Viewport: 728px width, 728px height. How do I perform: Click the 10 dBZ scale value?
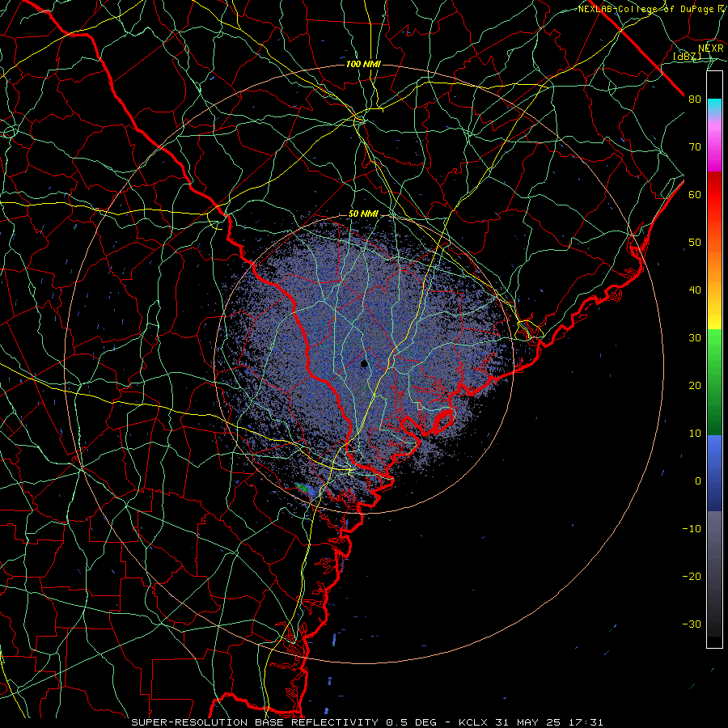(x=695, y=434)
